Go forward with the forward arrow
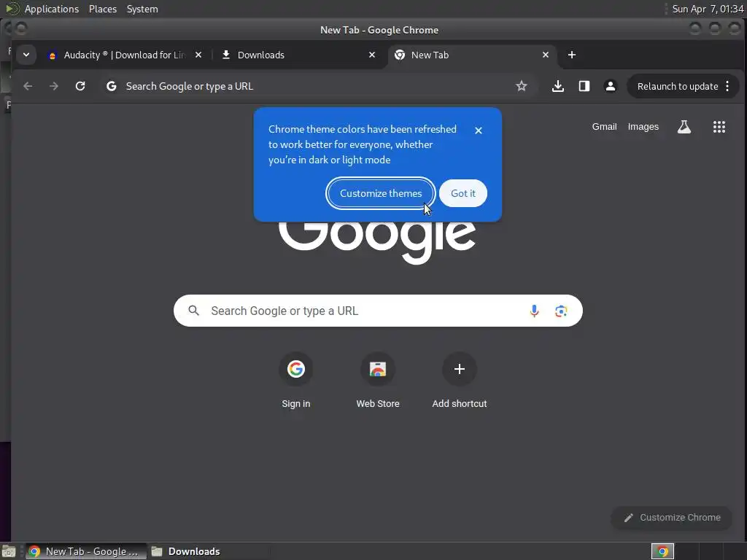The width and height of the screenshot is (747, 560). pos(54,86)
